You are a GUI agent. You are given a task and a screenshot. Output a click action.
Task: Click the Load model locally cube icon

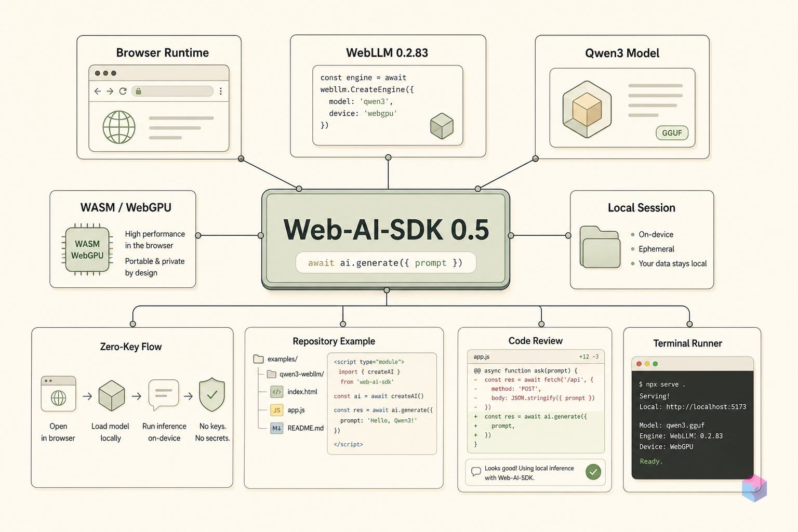click(x=111, y=396)
